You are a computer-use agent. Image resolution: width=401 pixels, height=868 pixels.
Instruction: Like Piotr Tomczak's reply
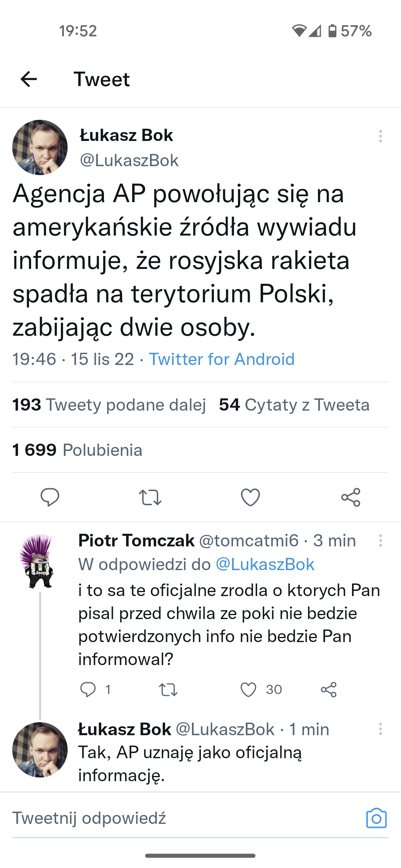tap(248, 690)
